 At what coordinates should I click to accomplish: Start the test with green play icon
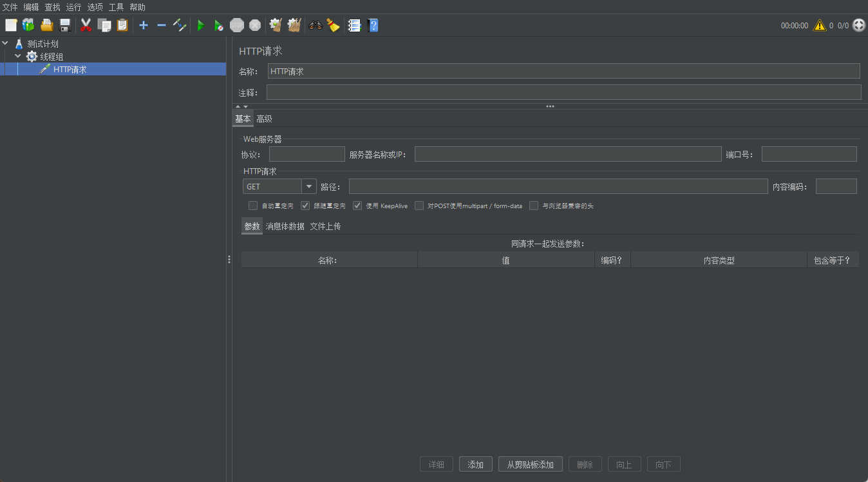pyautogui.click(x=201, y=25)
